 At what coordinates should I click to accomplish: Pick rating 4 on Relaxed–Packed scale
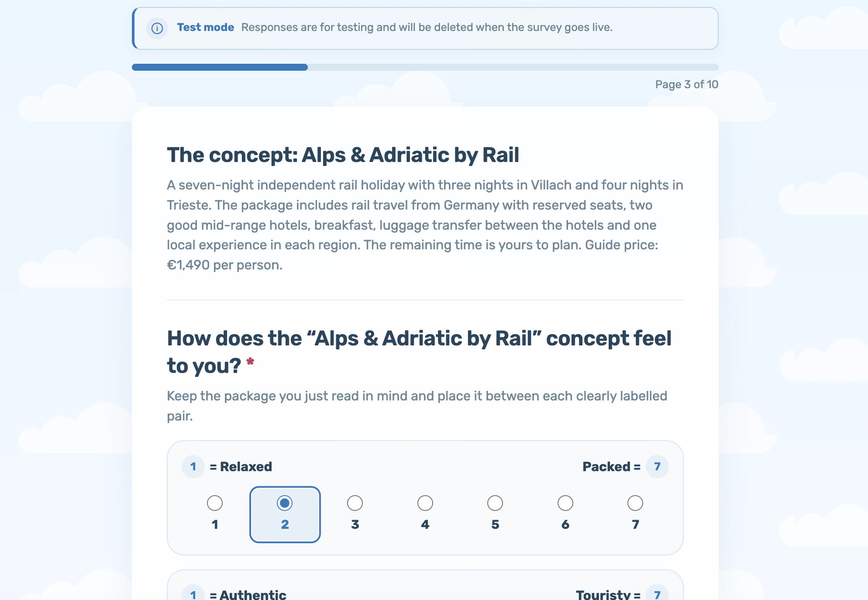pos(425,514)
